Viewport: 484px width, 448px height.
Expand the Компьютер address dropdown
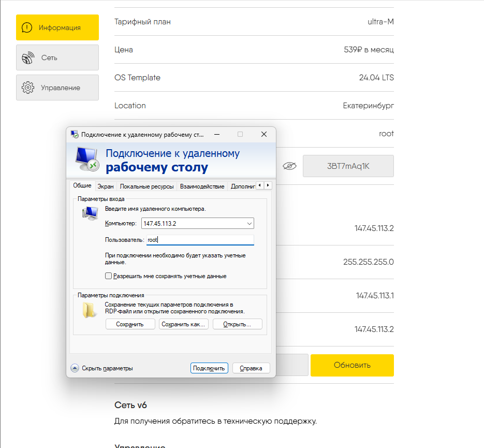click(250, 224)
